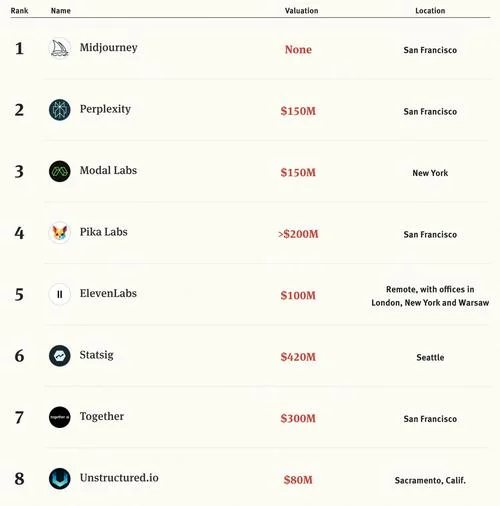500x506 pixels.
Task: Select Statsig's $420M valuation
Action: pyautogui.click(x=298, y=357)
